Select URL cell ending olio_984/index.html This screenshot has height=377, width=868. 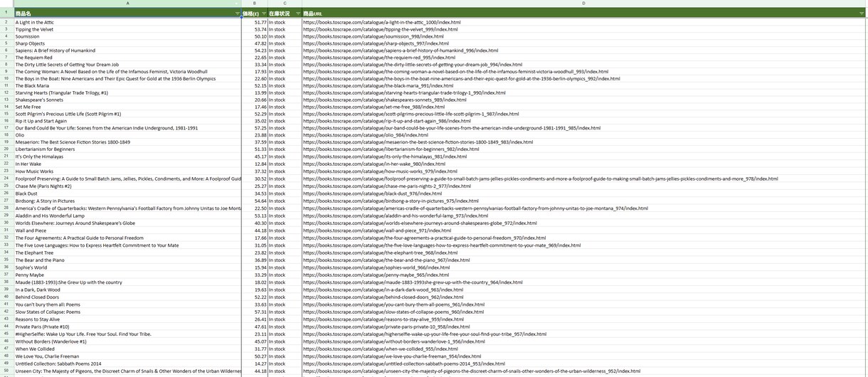584,135
